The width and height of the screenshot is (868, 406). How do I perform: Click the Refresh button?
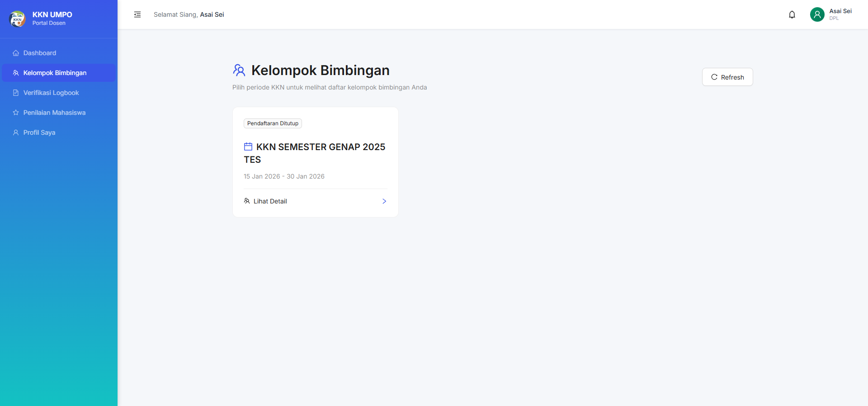pyautogui.click(x=727, y=77)
